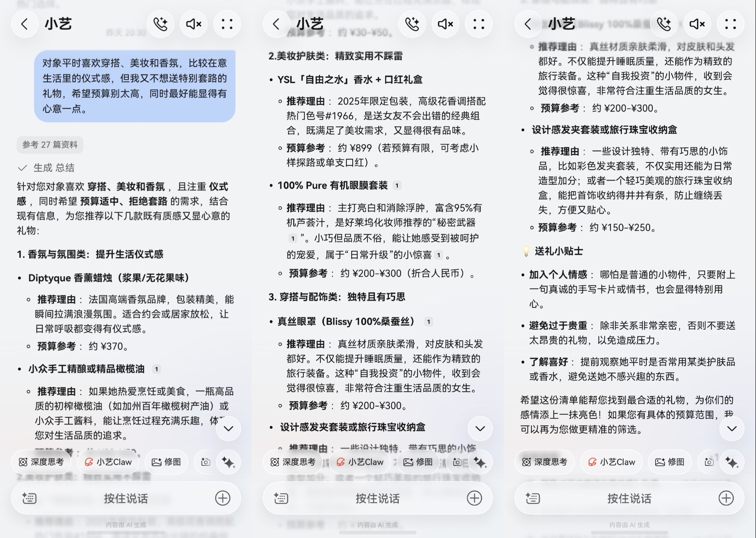
Task: Tap the sparkle icon on the 送礼小贴士 screen
Action: coord(732,462)
